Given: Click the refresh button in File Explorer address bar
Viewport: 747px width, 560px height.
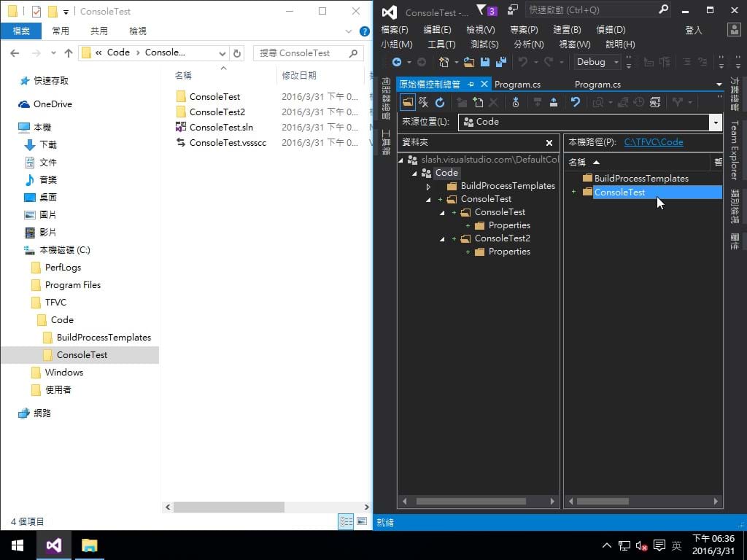Looking at the screenshot, I should pos(237,53).
